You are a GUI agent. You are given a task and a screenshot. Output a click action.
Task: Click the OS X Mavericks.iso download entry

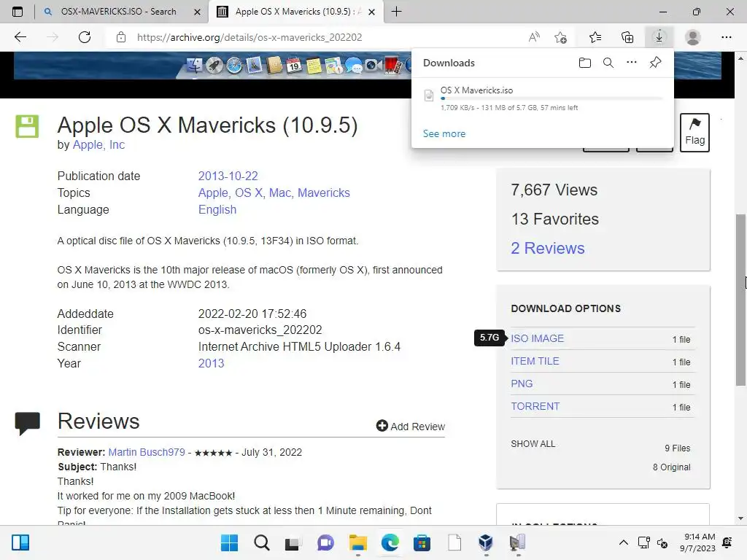(x=543, y=98)
